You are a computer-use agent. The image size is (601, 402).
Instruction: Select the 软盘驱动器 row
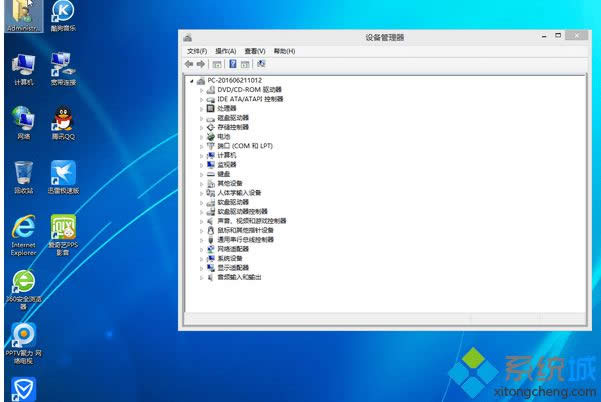coord(228,202)
